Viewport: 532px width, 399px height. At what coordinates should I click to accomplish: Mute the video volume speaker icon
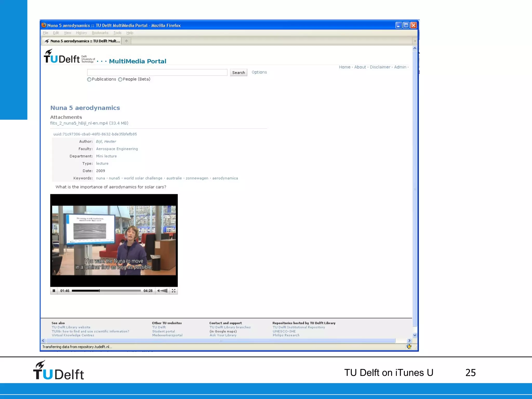tap(158, 291)
